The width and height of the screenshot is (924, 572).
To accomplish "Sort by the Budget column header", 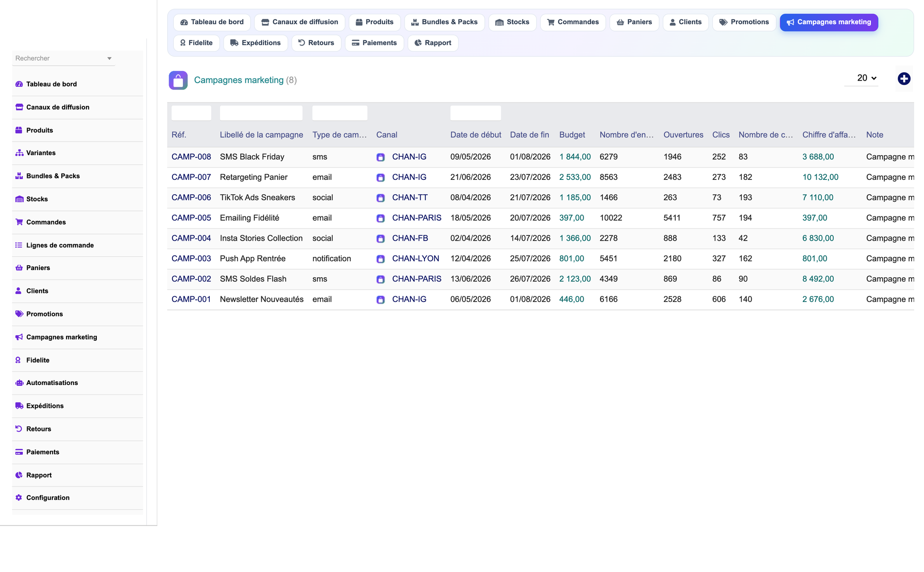I will [x=572, y=135].
